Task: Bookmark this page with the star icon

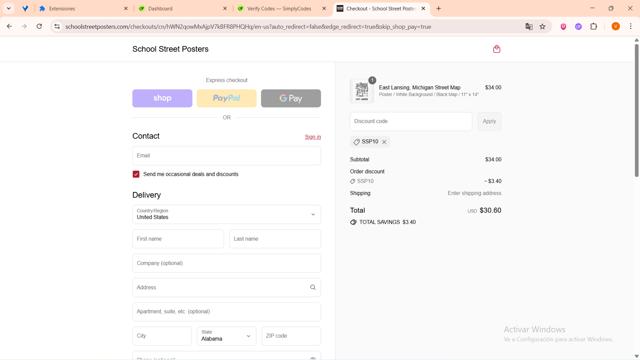Action: click(542, 27)
